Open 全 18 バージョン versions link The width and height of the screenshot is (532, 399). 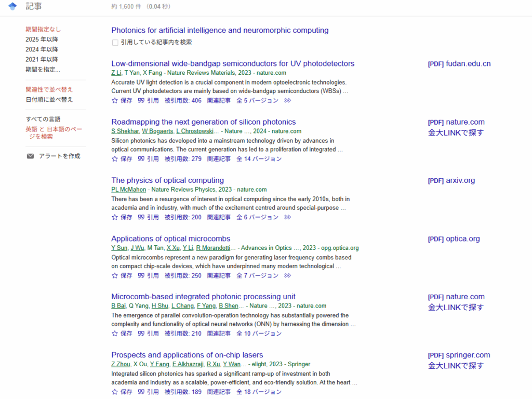pyautogui.click(x=259, y=392)
